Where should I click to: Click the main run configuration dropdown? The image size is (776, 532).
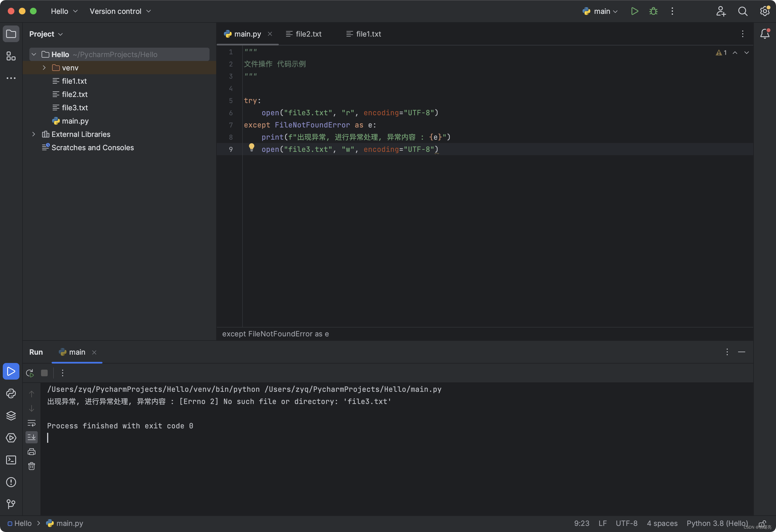tap(600, 11)
